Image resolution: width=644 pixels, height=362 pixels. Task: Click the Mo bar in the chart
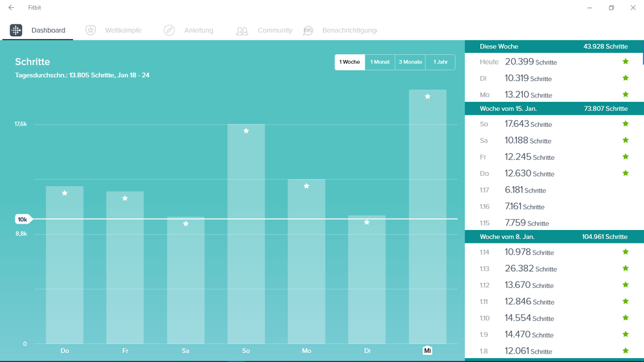[306, 262]
